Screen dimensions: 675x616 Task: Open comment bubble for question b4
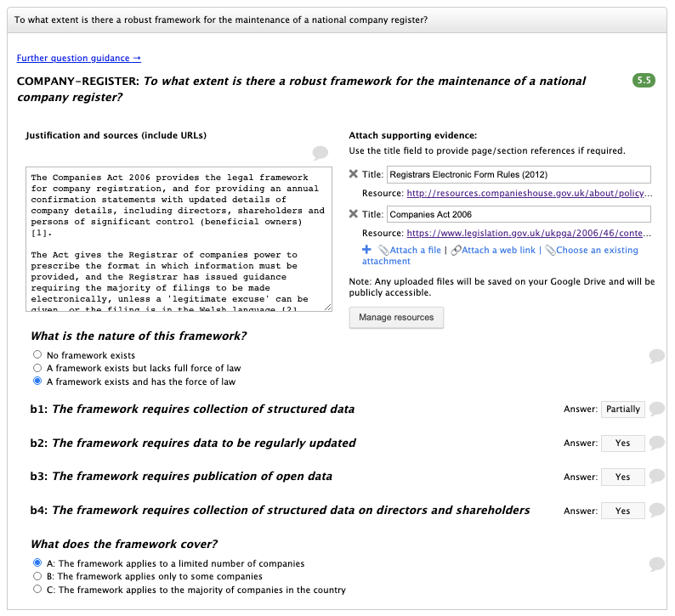(656, 510)
